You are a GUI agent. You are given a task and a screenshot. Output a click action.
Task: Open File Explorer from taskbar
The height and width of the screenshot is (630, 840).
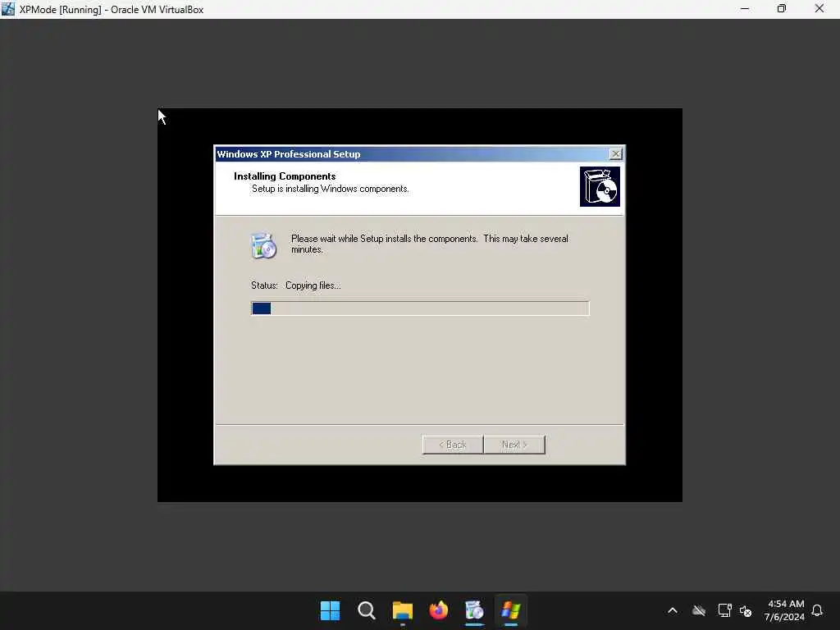click(402, 610)
